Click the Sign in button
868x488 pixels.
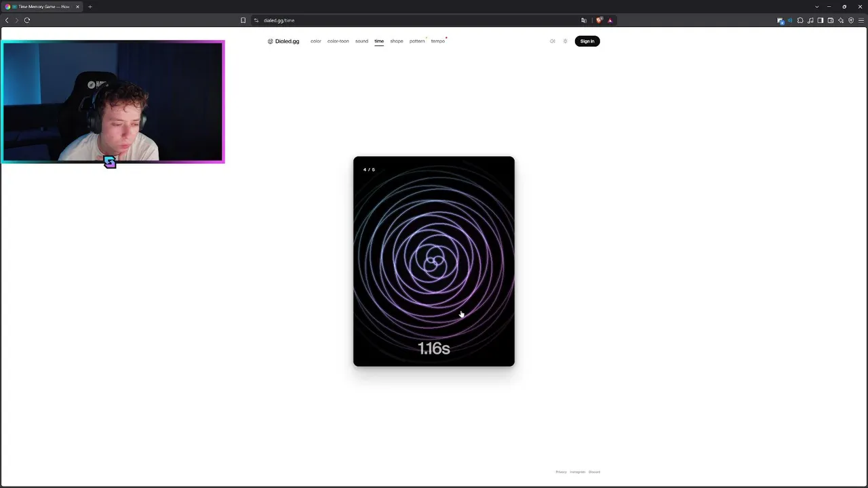(587, 41)
